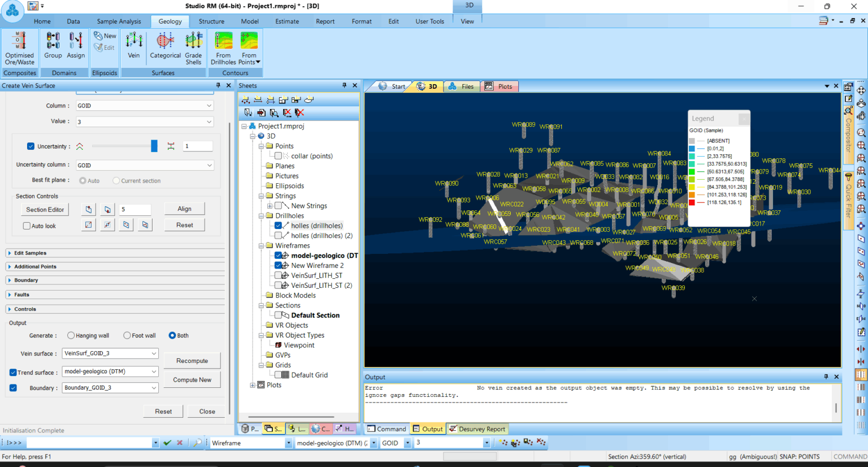Click Reset button next to Close

click(163, 412)
